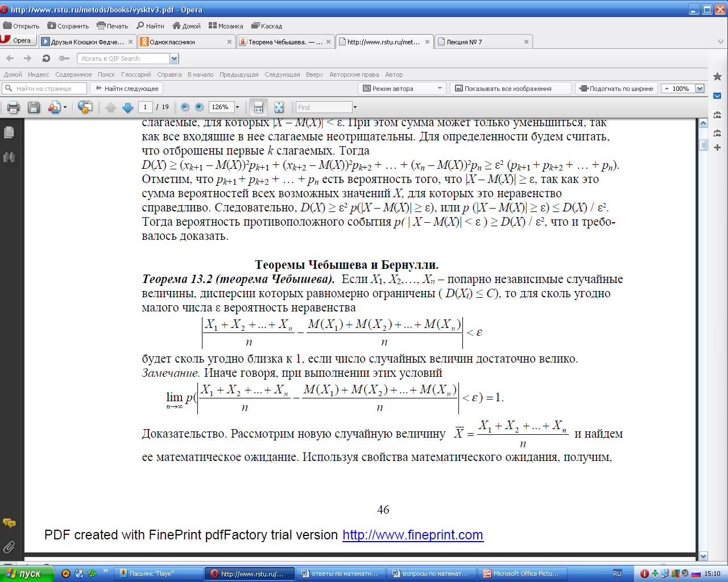Screen dimensions: 728x582
Task: Save a copy using the floppy disk icon
Action: pos(34,107)
